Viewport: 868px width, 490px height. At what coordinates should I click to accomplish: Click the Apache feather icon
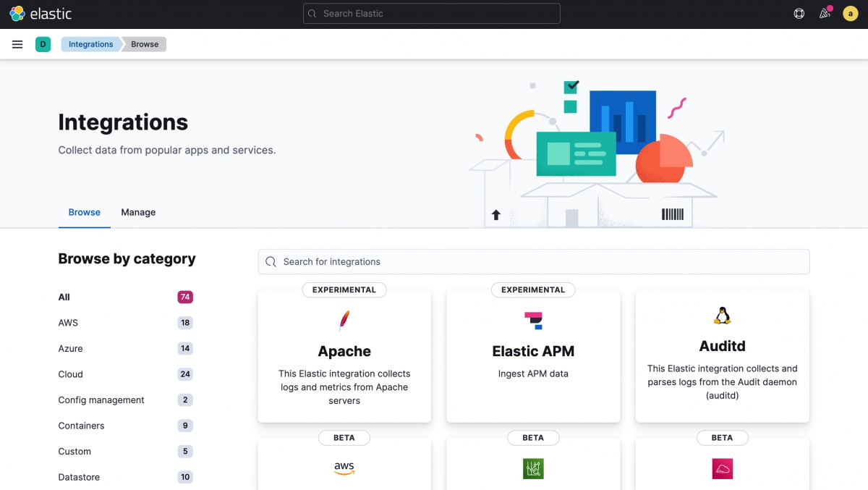click(x=344, y=320)
